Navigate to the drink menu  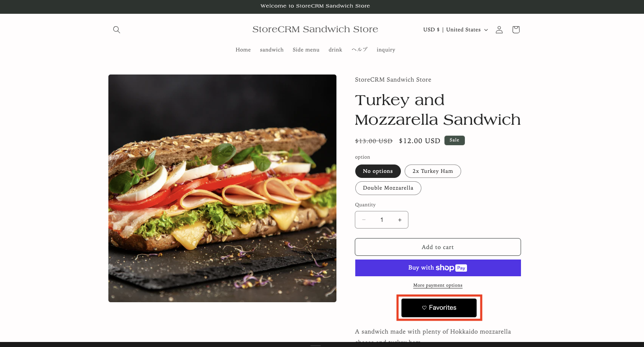pyautogui.click(x=335, y=50)
